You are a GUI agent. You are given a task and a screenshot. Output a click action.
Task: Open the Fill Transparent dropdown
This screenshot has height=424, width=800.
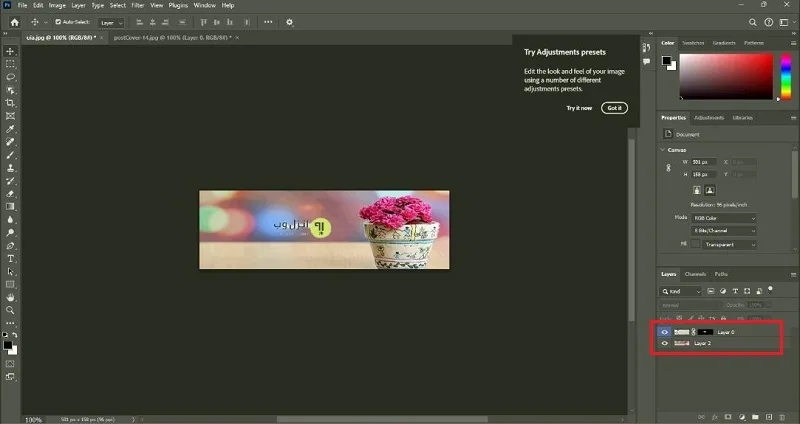point(729,245)
